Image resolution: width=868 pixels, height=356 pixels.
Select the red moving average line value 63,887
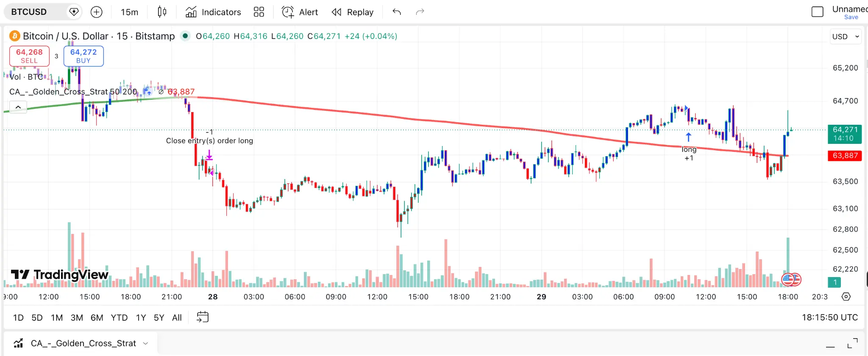click(x=181, y=92)
